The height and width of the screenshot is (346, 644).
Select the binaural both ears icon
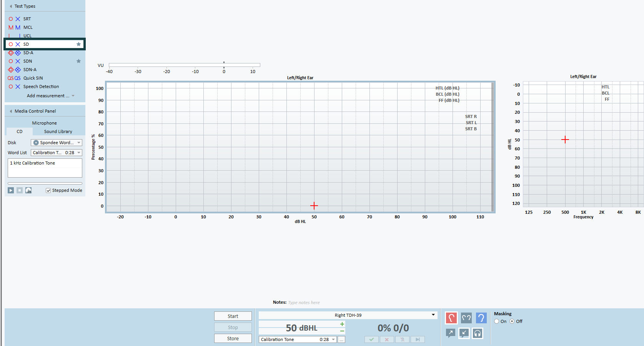466,318
